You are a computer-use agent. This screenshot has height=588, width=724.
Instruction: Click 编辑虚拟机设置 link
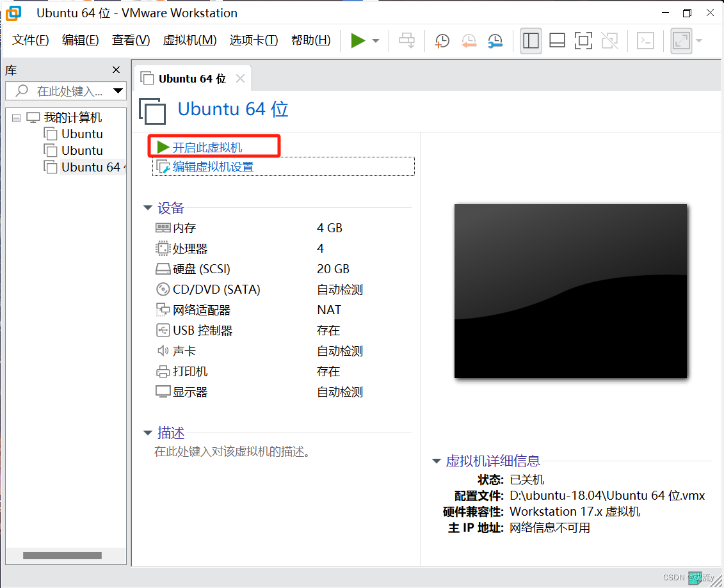[x=213, y=166]
